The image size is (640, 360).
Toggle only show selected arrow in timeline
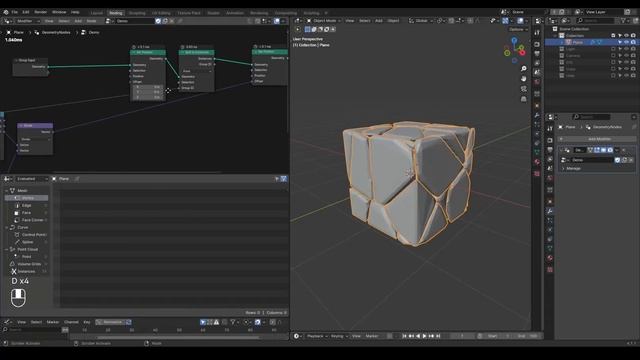click(203, 322)
